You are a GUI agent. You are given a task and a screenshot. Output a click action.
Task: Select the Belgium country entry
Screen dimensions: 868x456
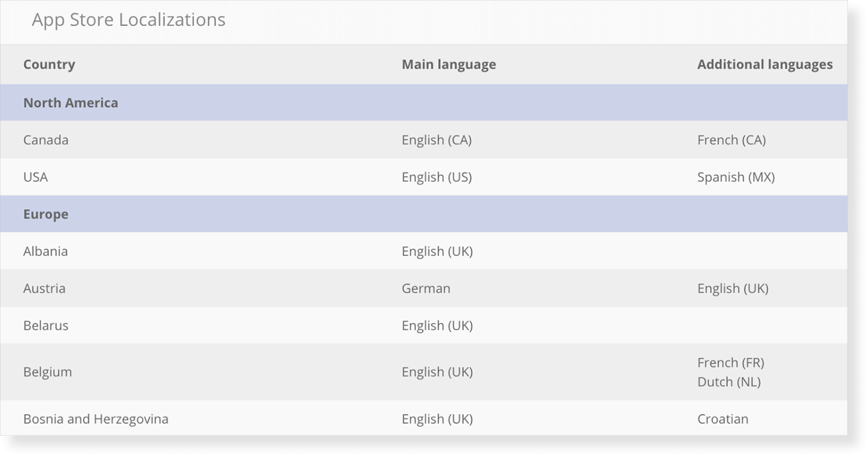tap(48, 372)
